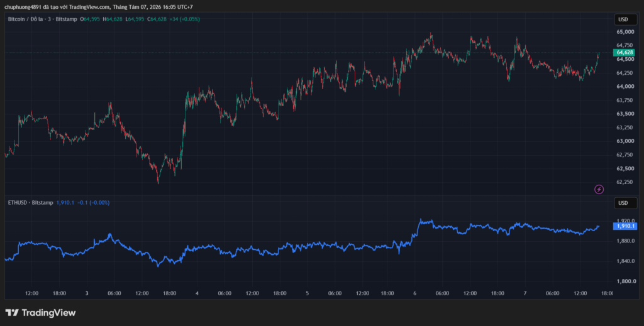Click the O64,595 open value
The width and height of the screenshot is (644, 326).
(x=91, y=19)
